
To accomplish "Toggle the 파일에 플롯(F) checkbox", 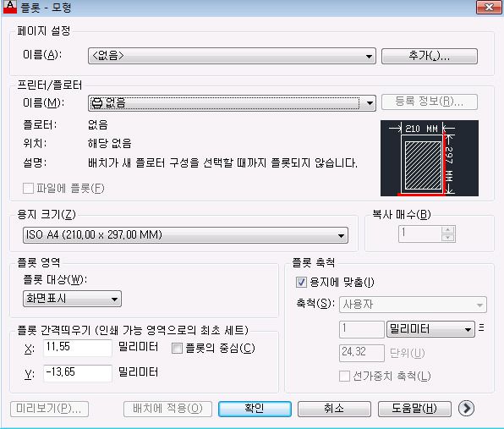I will click(x=28, y=188).
